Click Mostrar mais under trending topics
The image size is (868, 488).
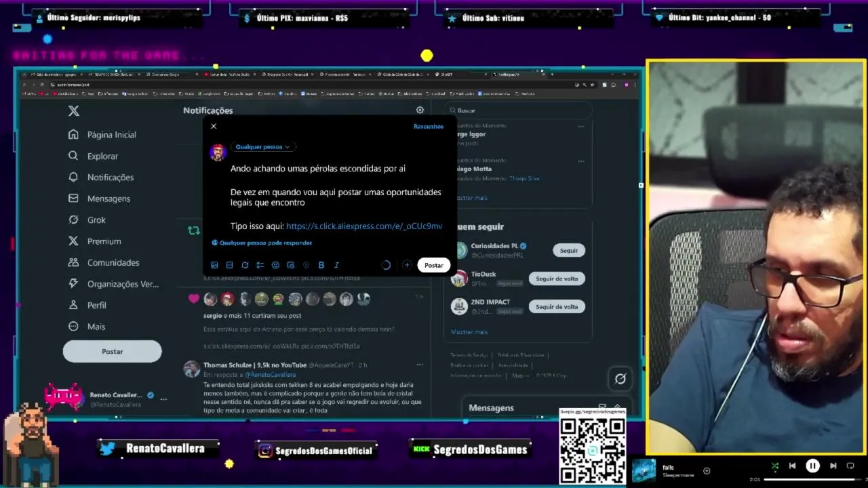470,198
